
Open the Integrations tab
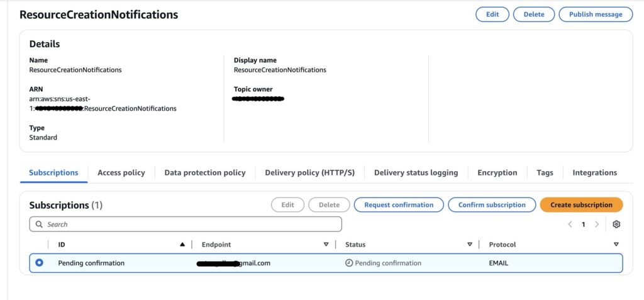(595, 172)
